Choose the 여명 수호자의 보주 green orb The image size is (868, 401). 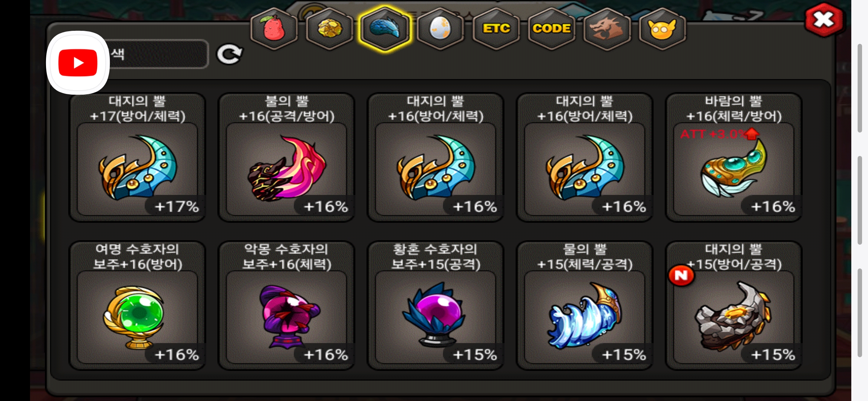137,305
